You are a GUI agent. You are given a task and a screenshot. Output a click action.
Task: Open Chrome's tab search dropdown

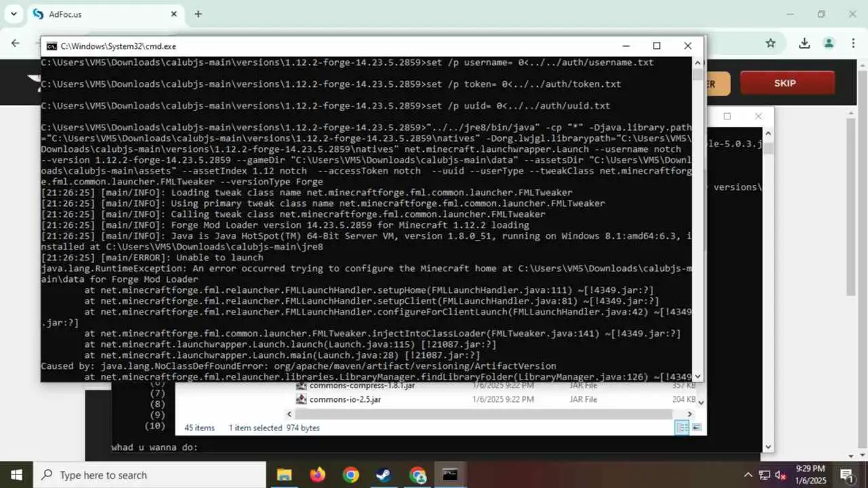click(14, 14)
